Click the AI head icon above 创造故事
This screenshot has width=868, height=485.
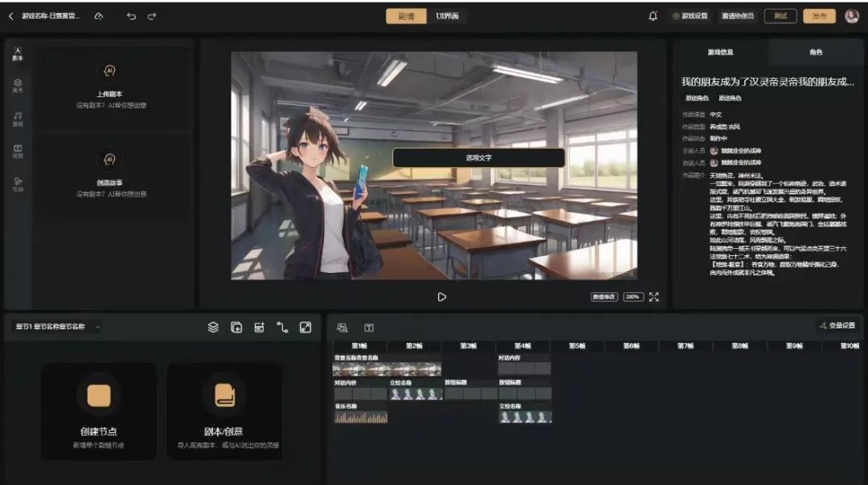click(x=109, y=160)
